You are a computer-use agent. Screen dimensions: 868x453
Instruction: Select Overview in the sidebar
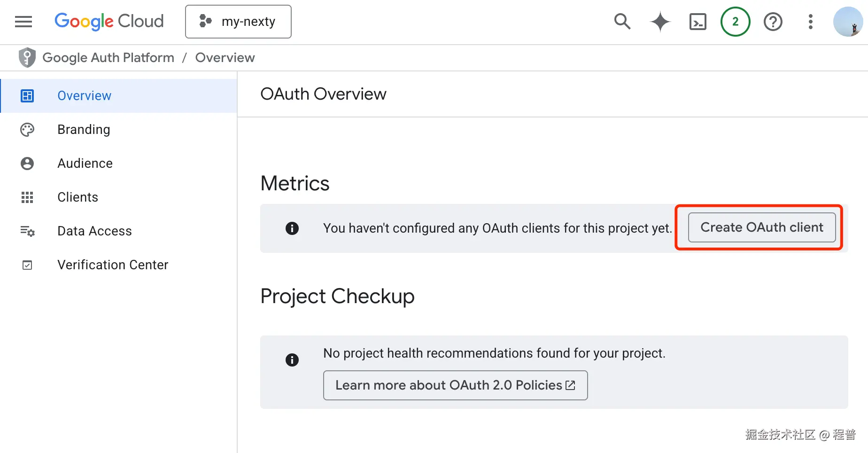point(84,96)
